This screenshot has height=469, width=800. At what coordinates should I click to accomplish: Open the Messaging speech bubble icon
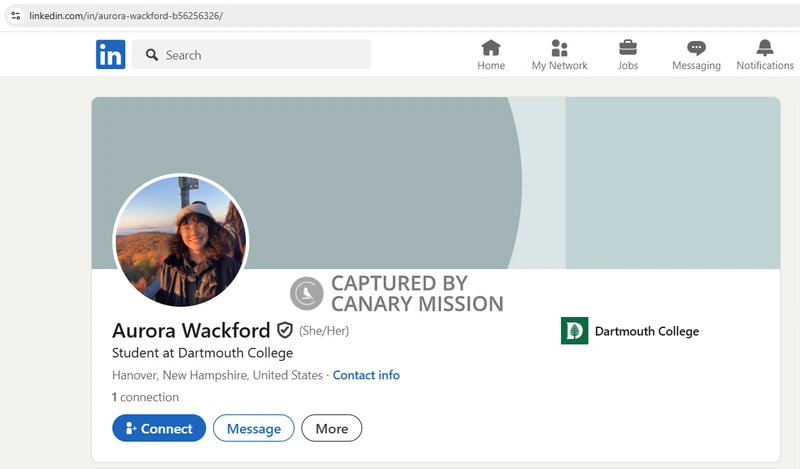point(696,48)
